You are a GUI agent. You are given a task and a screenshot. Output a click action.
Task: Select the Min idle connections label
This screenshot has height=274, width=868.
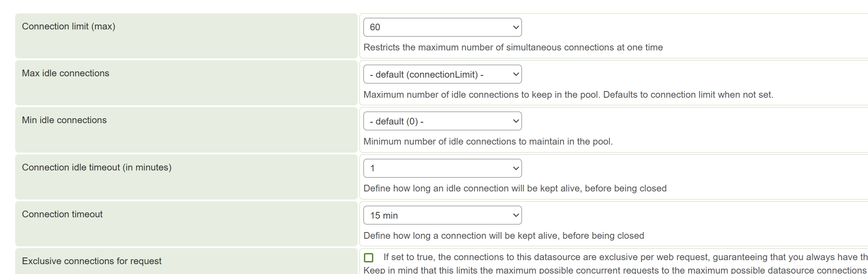(x=64, y=120)
